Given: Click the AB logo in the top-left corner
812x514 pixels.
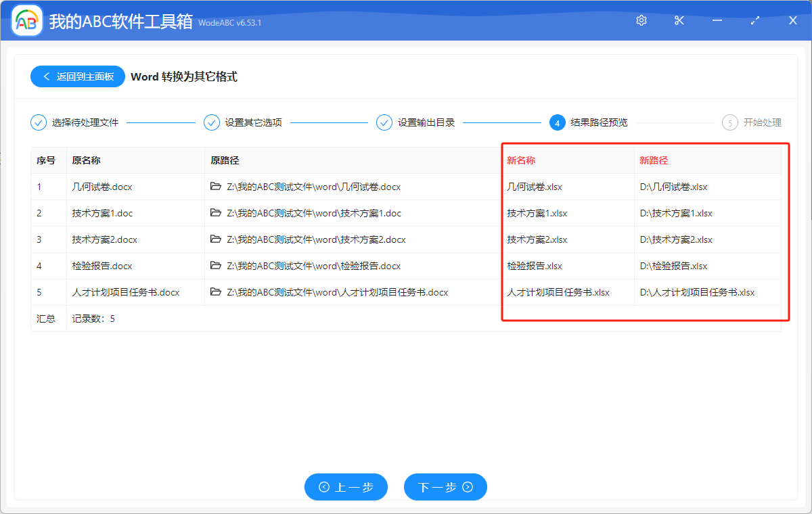Looking at the screenshot, I should (26, 21).
